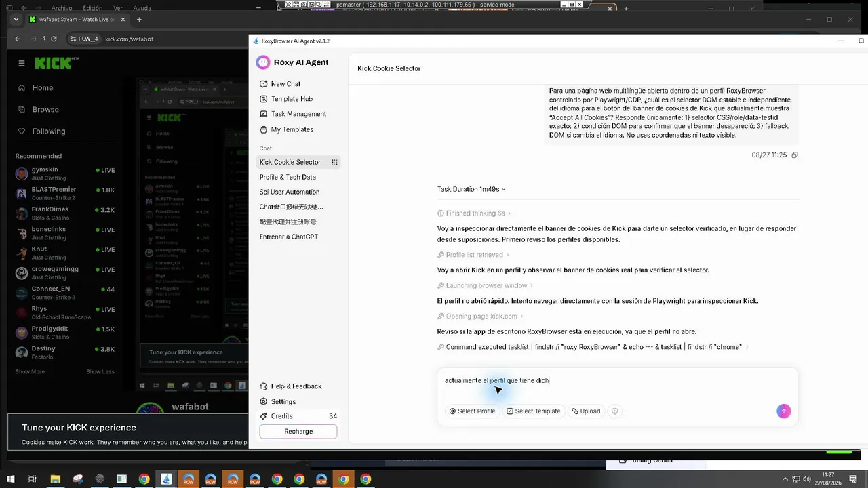This screenshot has width=868, height=488.
Task: Click the Select Template button
Action: 533,411
